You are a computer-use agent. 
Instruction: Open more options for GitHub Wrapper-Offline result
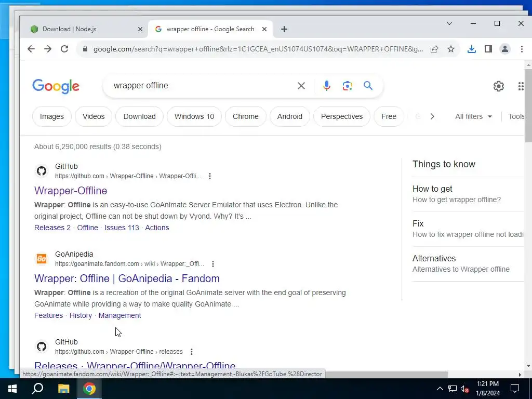[x=210, y=176]
